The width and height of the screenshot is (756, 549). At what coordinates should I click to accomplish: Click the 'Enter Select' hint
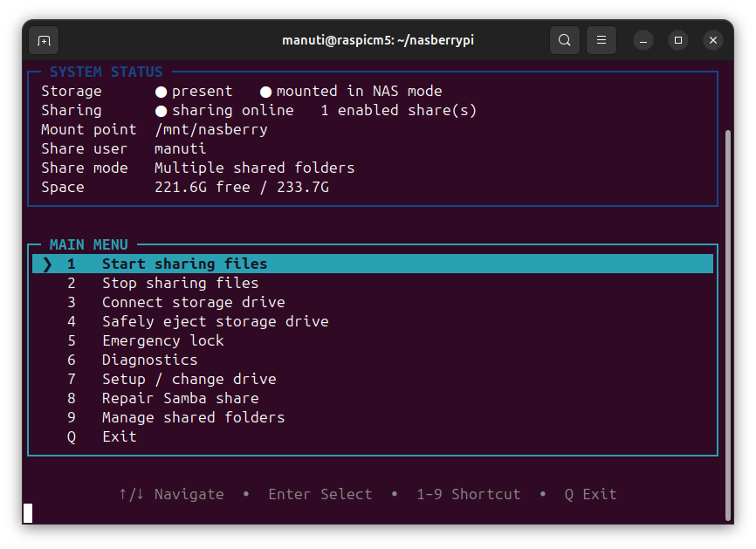point(320,495)
